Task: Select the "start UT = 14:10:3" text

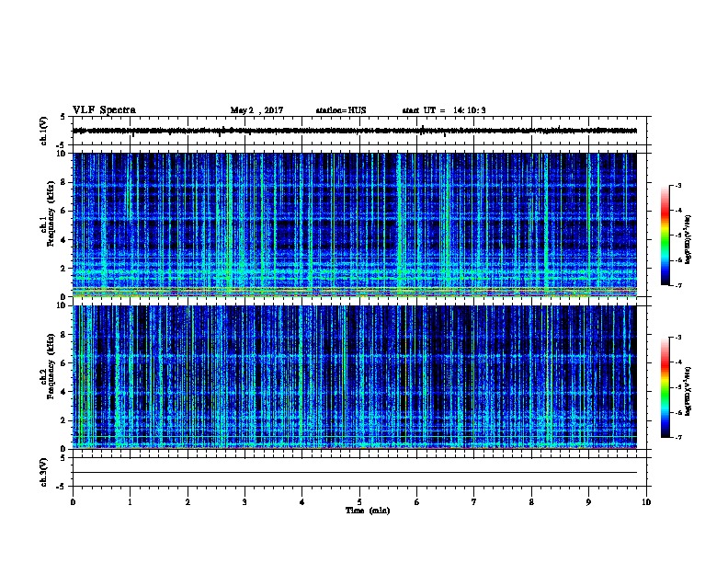Action: [444, 110]
